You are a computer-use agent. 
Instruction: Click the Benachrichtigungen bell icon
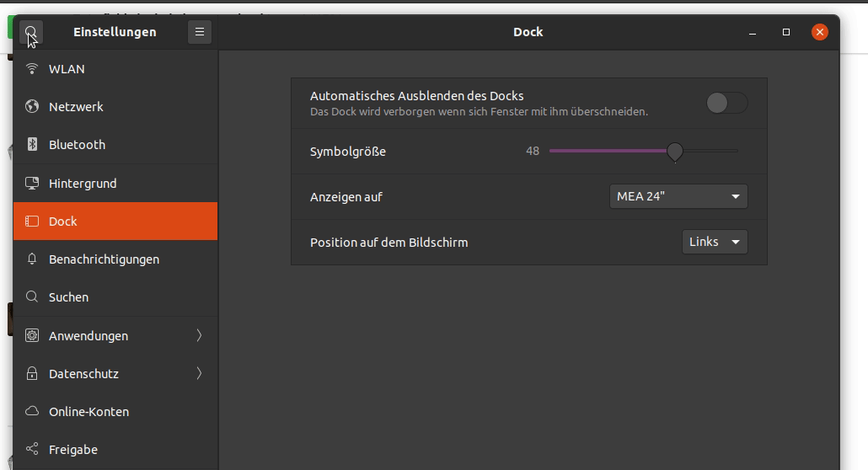pos(32,259)
